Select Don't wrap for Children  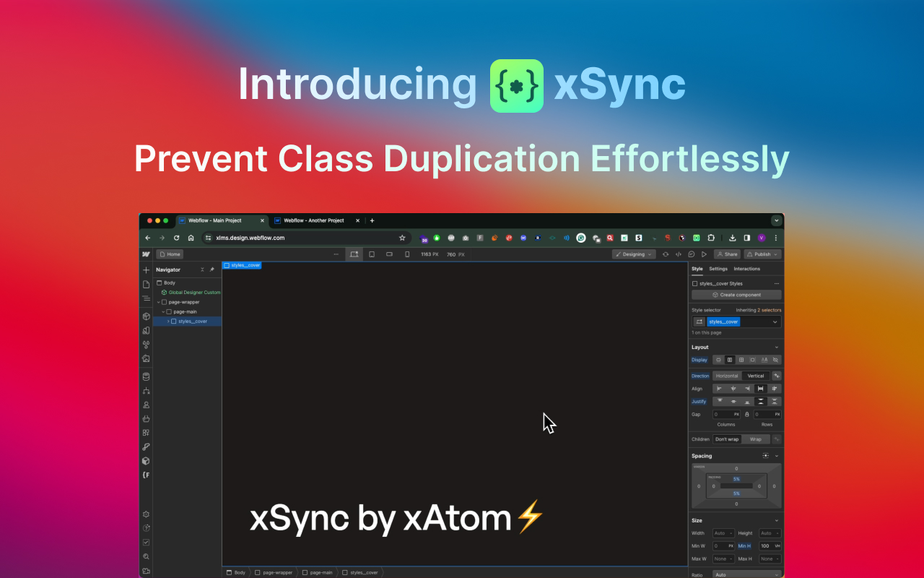727,439
